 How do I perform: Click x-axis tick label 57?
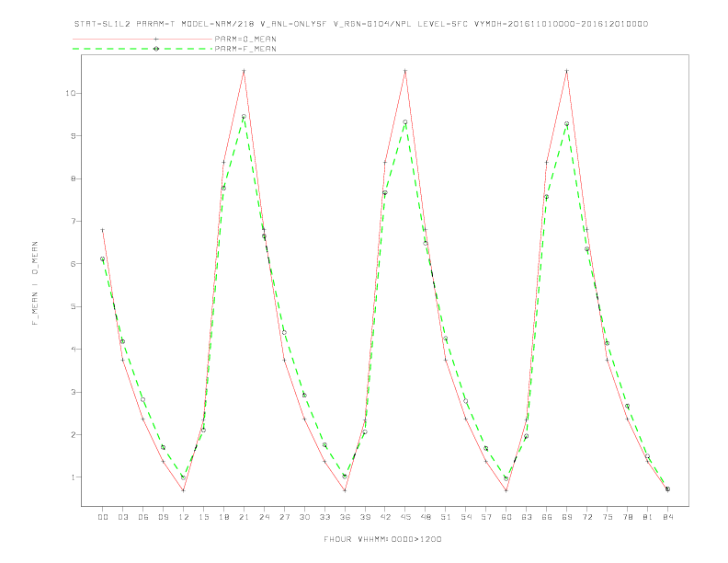(x=486, y=517)
